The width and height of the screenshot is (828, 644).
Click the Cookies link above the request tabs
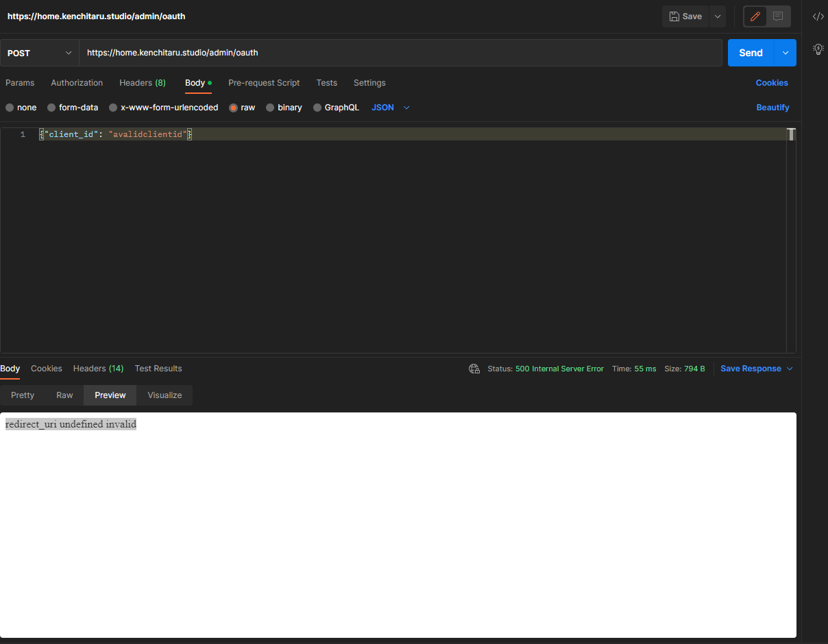coord(772,82)
